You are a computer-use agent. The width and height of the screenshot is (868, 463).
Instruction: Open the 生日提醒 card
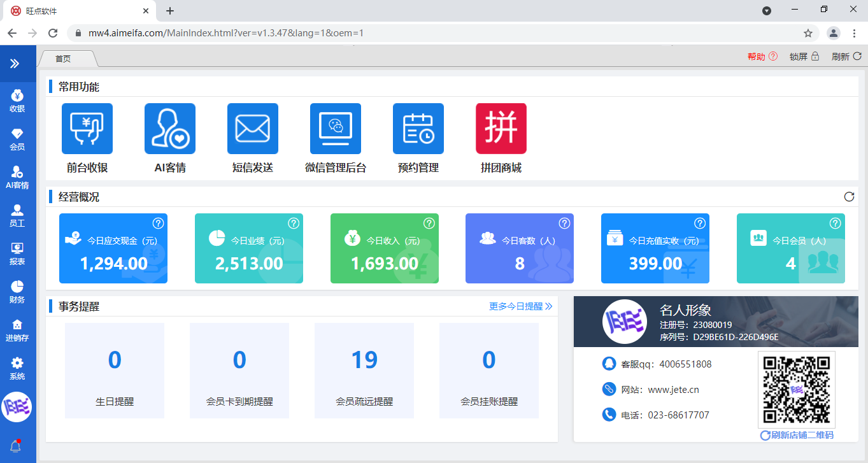pos(115,371)
